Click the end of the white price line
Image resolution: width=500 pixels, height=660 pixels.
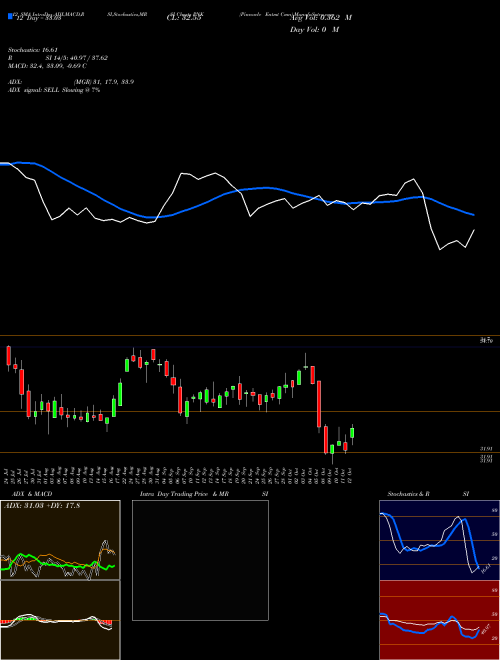(474, 230)
